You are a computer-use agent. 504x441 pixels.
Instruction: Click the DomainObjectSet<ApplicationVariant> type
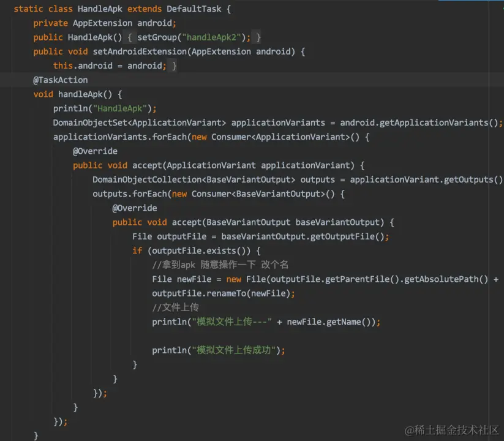(140, 123)
